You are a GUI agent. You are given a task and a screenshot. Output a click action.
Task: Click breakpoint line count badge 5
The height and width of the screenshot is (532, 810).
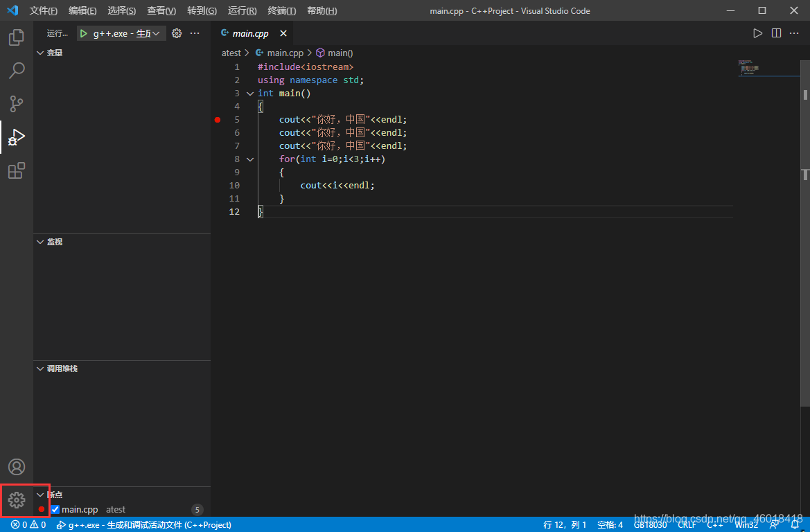tap(197, 510)
